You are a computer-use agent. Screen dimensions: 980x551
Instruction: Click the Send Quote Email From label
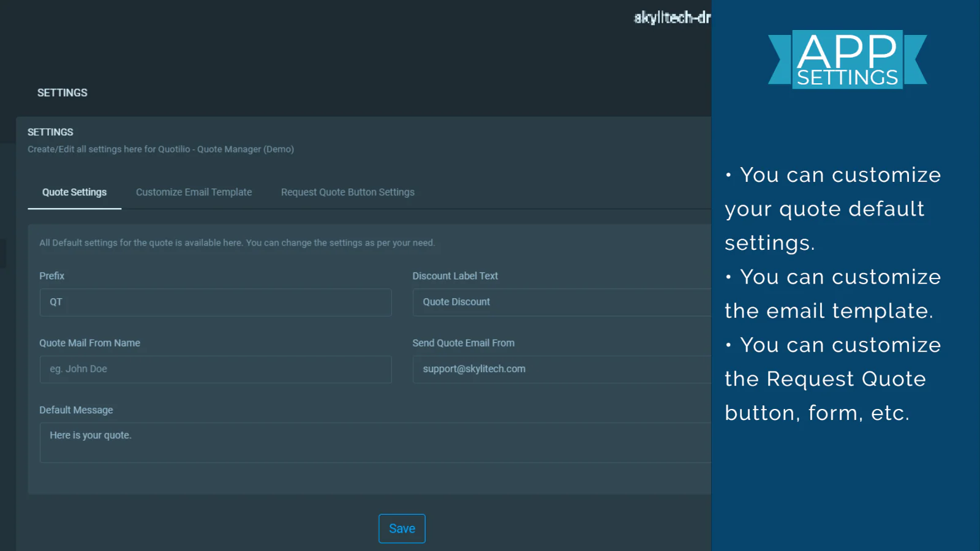click(x=463, y=343)
